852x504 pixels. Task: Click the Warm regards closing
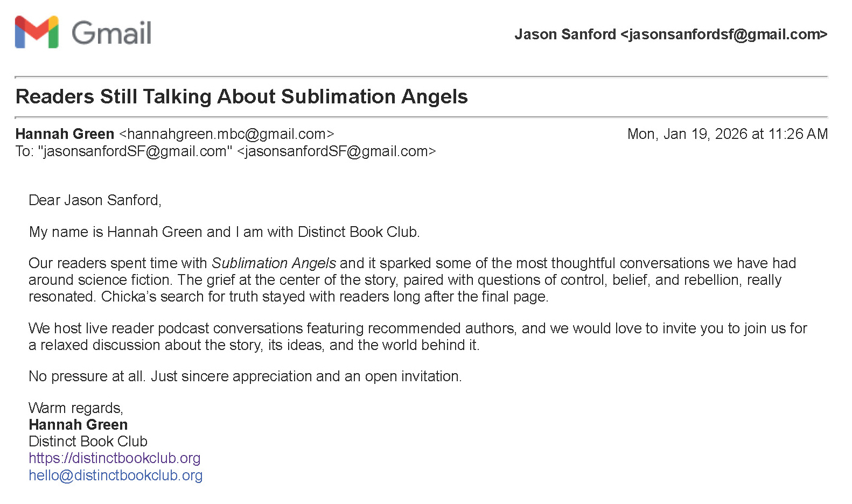tap(76, 408)
